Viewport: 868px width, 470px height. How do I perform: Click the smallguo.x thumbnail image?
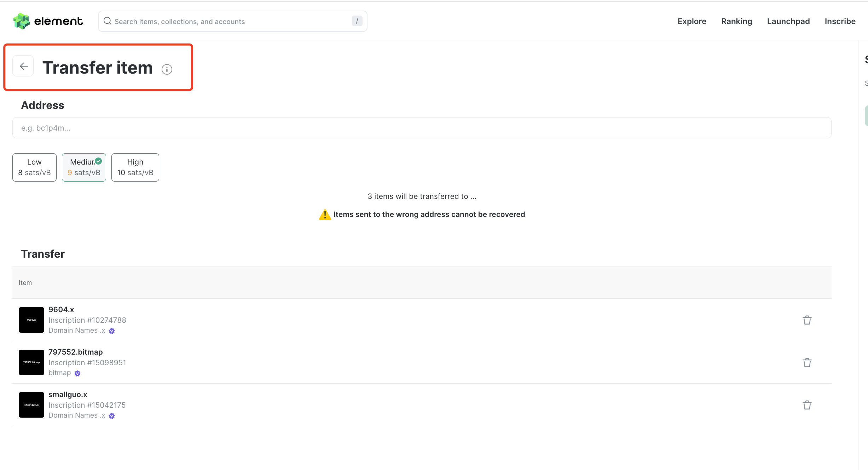click(31, 405)
